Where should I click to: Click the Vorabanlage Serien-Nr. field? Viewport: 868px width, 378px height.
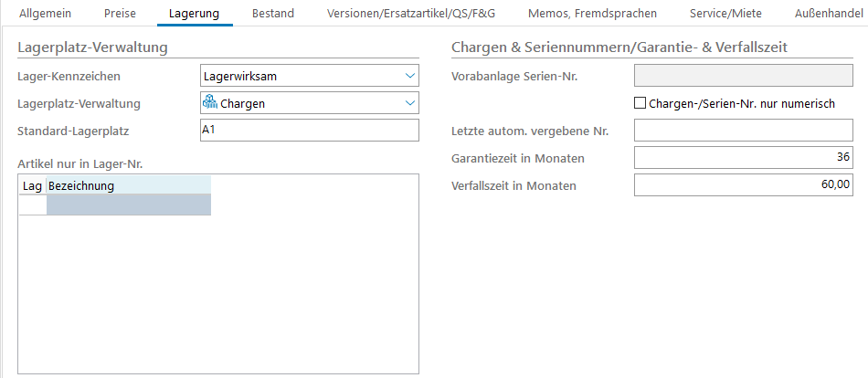[x=743, y=76]
